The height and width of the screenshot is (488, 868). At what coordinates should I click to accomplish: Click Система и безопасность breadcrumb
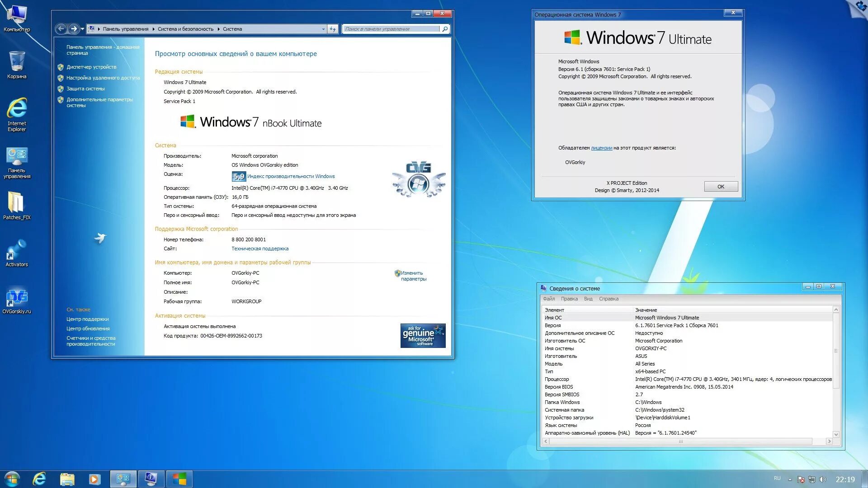[x=185, y=29]
